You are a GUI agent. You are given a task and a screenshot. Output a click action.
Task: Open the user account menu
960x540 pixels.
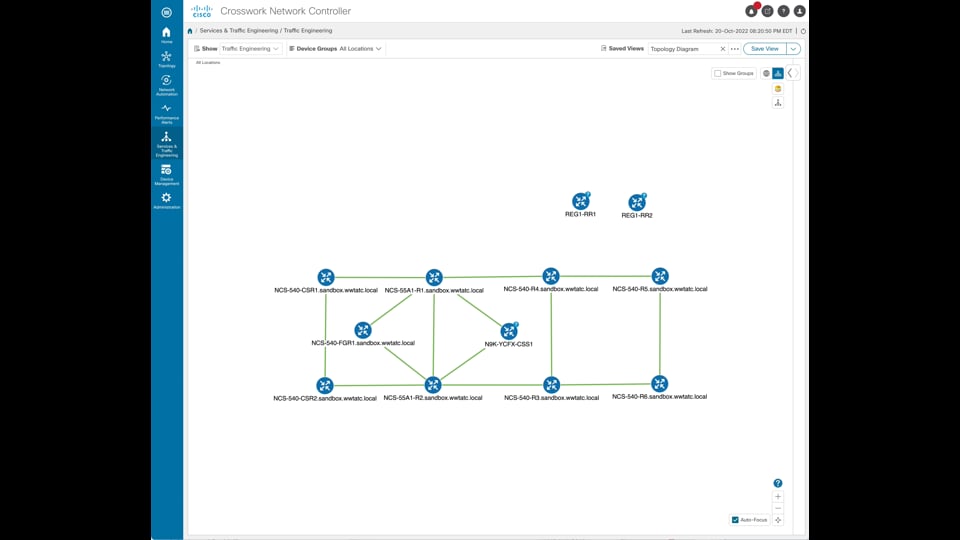pyautogui.click(x=800, y=11)
